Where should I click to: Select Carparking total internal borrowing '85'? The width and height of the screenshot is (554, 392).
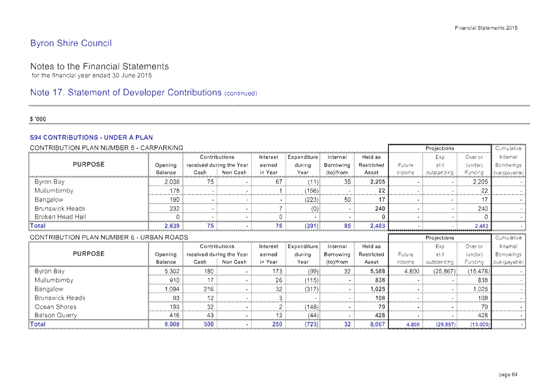pos(347,226)
